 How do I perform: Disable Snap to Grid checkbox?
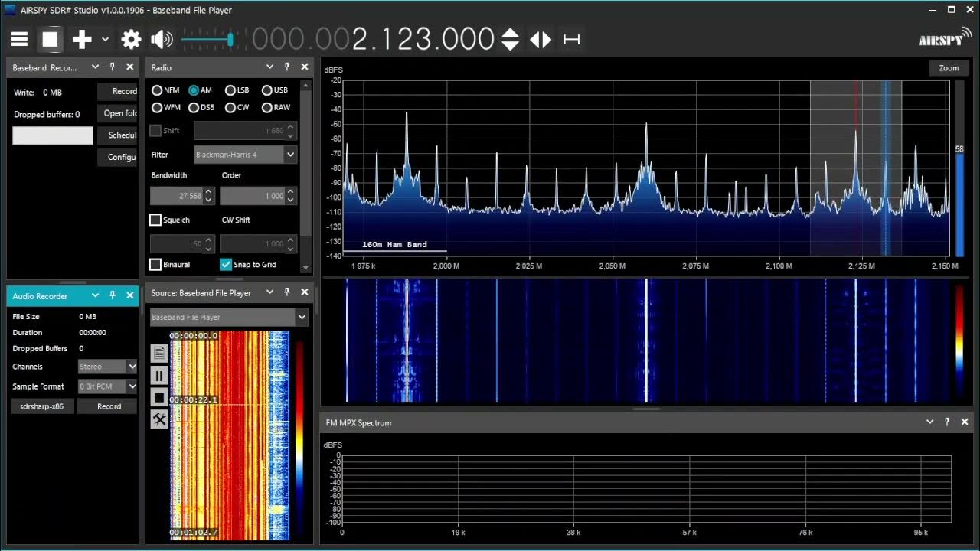(x=226, y=265)
